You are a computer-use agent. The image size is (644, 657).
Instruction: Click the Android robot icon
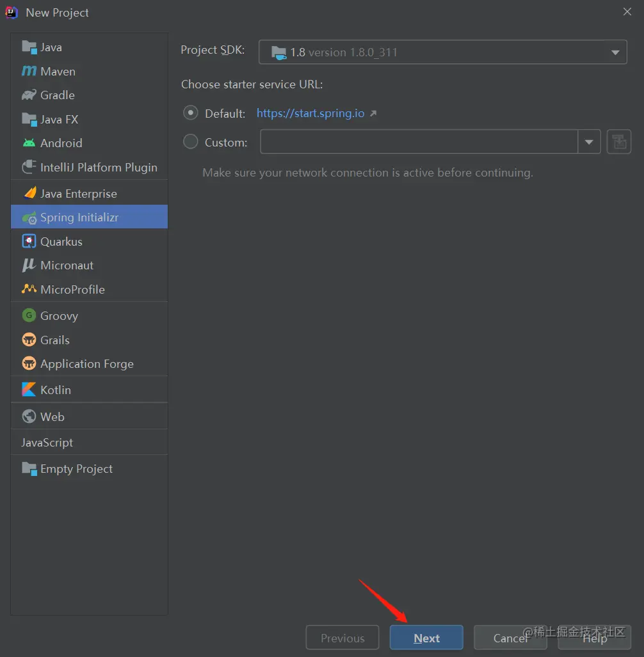click(x=29, y=143)
